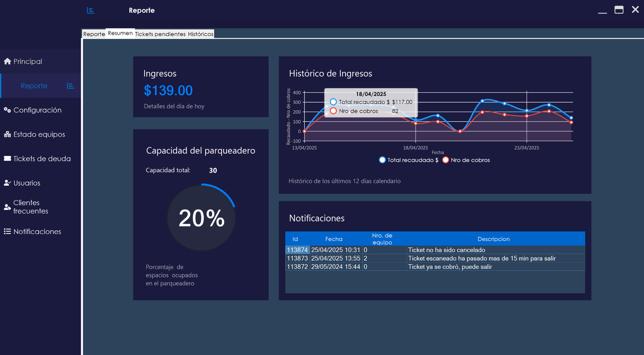Switch to the Tickets pendientes tab
This screenshot has width=644, height=355.
click(160, 34)
